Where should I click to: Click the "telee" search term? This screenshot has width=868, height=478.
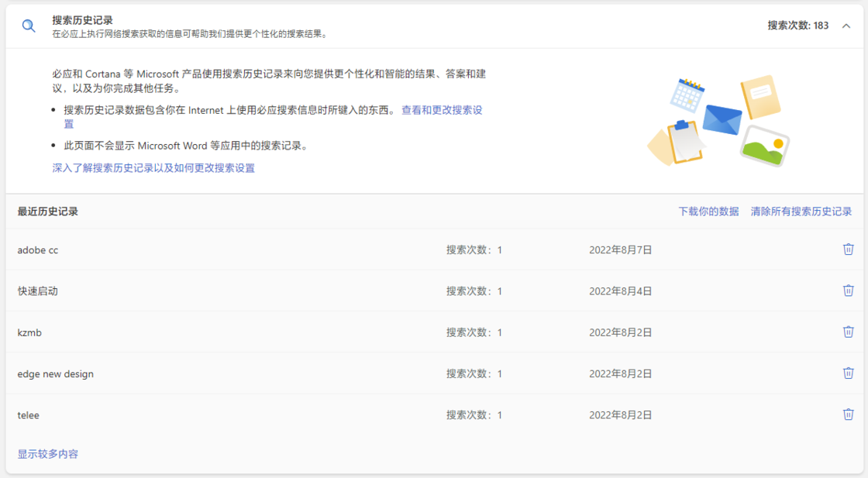pos(29,415)
